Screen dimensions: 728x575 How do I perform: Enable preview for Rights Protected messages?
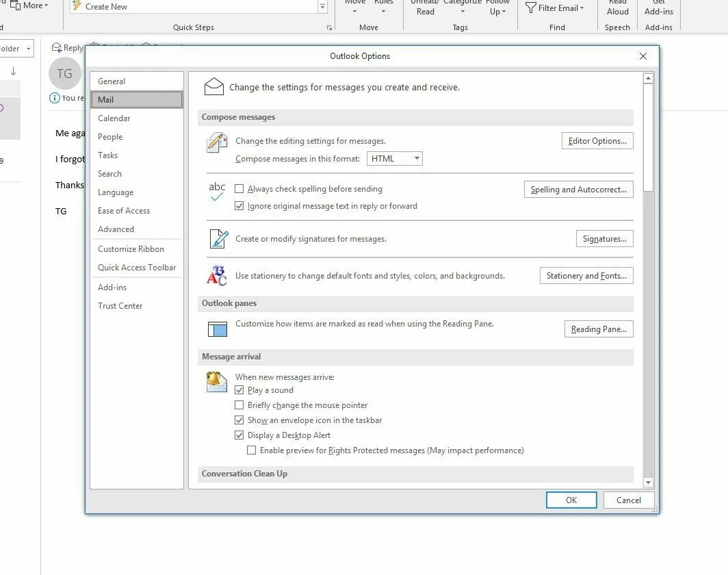click(x=251, y=450)
